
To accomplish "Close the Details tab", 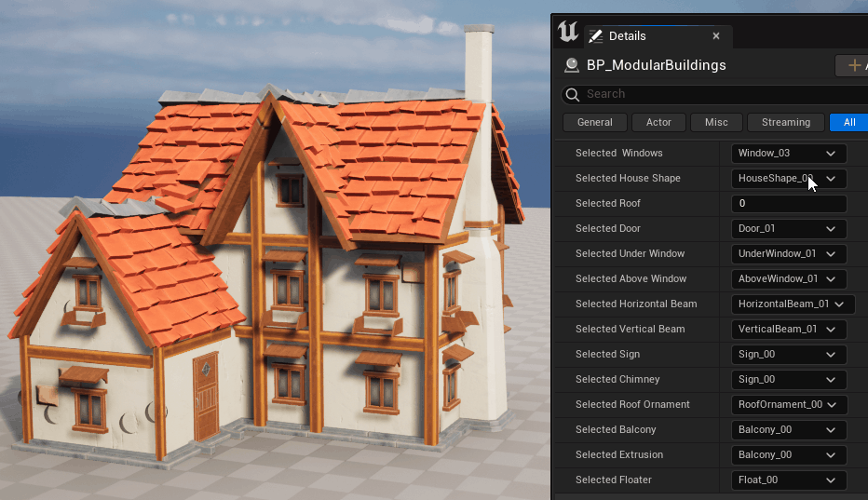I will click(716, 36).
